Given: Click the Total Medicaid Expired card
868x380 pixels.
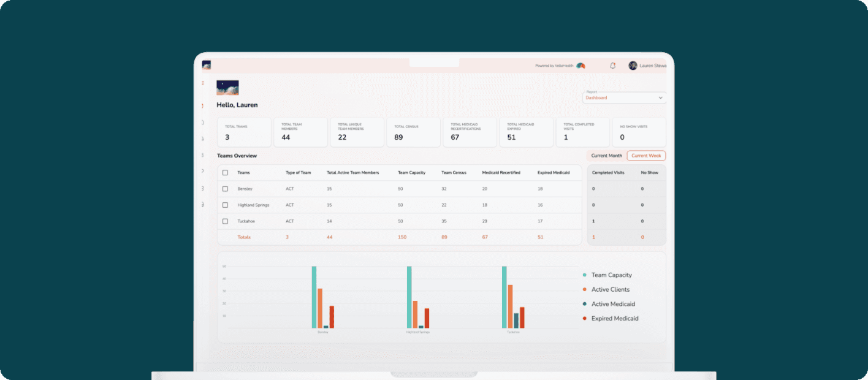Looking at the screenshot, I should (x=526, y=132).
